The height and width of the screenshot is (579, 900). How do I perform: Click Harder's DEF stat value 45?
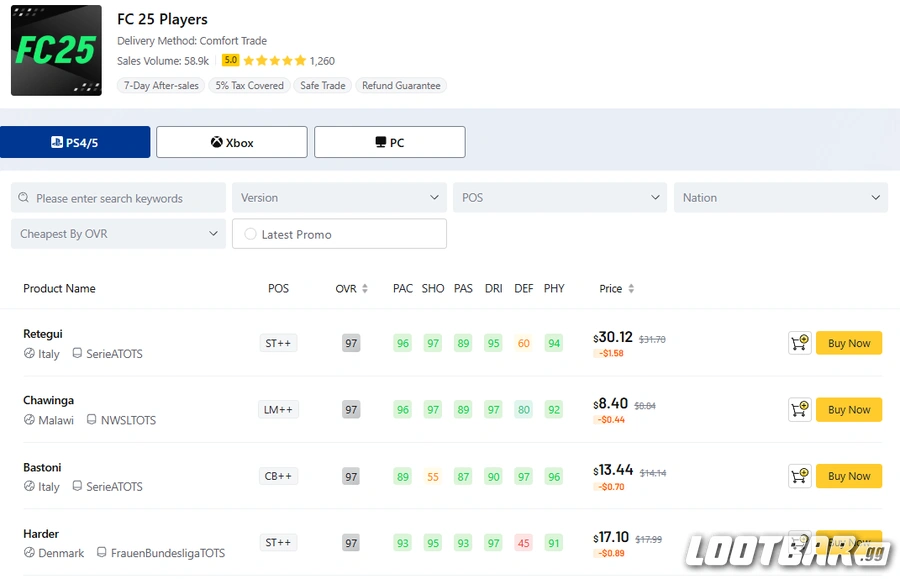(523, 543)
